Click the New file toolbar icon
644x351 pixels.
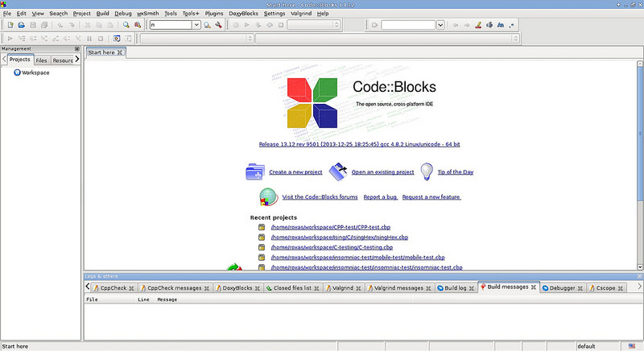click(x=10, y=25)
